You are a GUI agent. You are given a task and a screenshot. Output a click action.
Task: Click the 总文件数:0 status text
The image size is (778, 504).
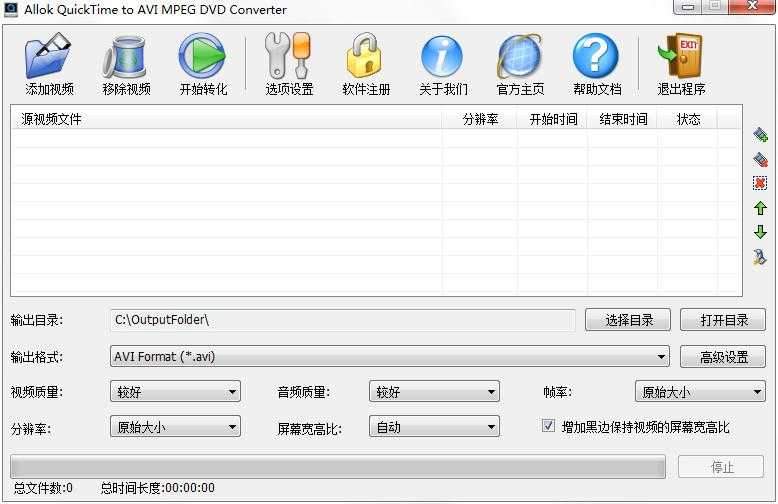(43, 488)
